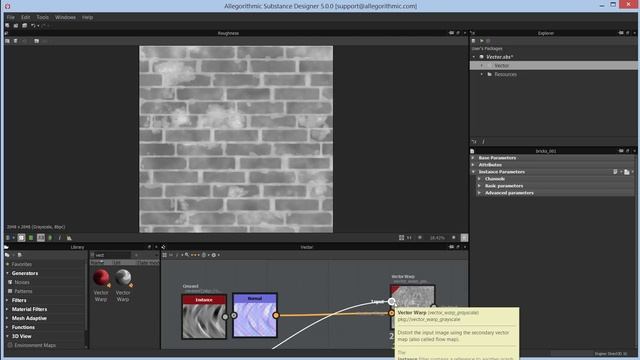Open the Windows menu
Screen dimensions: 640x360
pos(65,17)
